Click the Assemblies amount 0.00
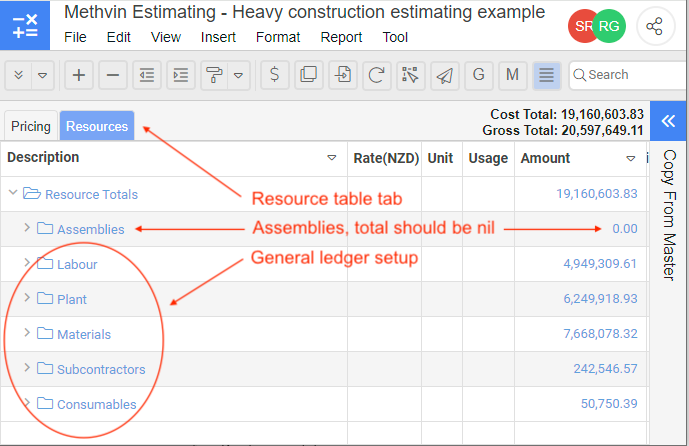 (625, 228)
